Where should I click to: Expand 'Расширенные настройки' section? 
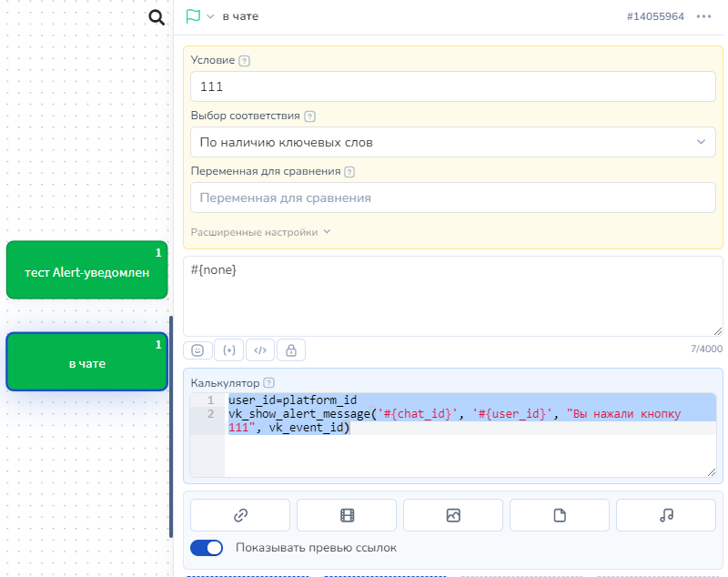(260, 232)
